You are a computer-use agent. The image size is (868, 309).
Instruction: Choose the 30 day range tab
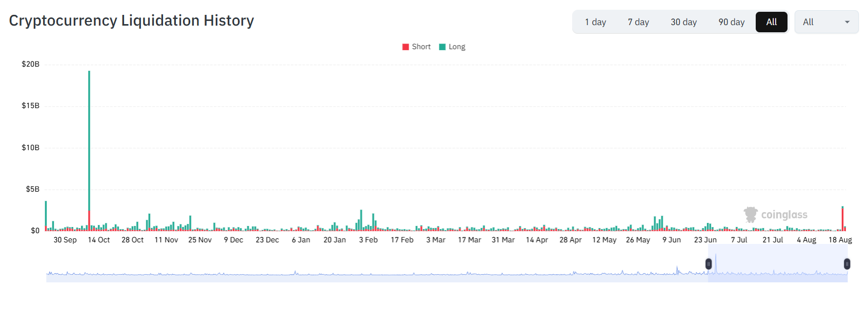pos(683,22)
